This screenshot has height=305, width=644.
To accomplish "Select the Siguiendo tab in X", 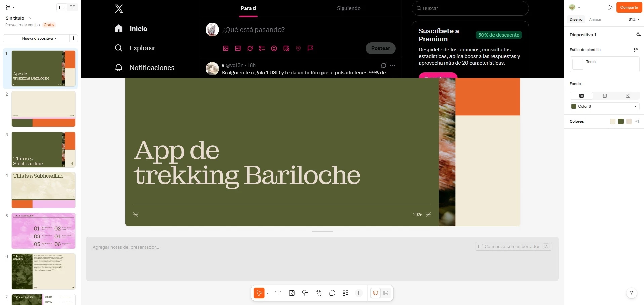I will tap(349, 8).
